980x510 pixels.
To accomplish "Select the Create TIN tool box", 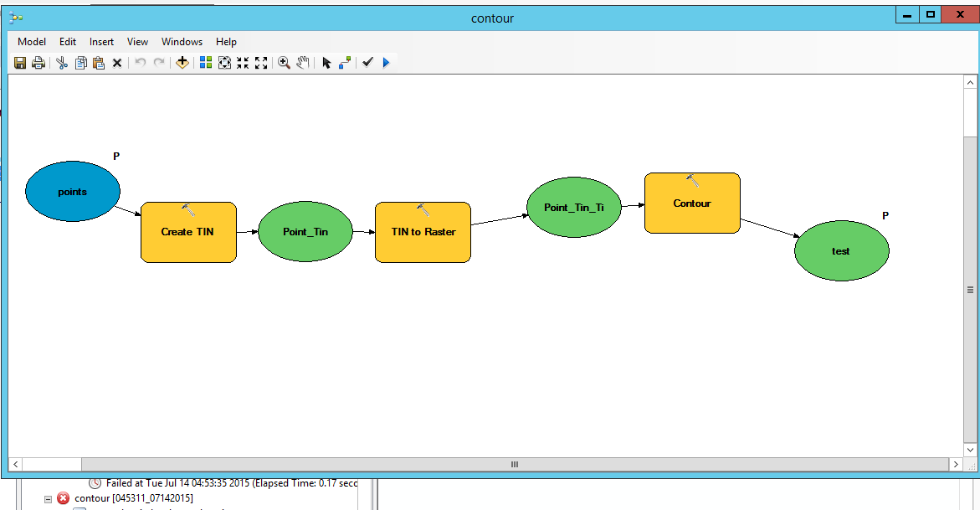I will click(x=189, y=232).
